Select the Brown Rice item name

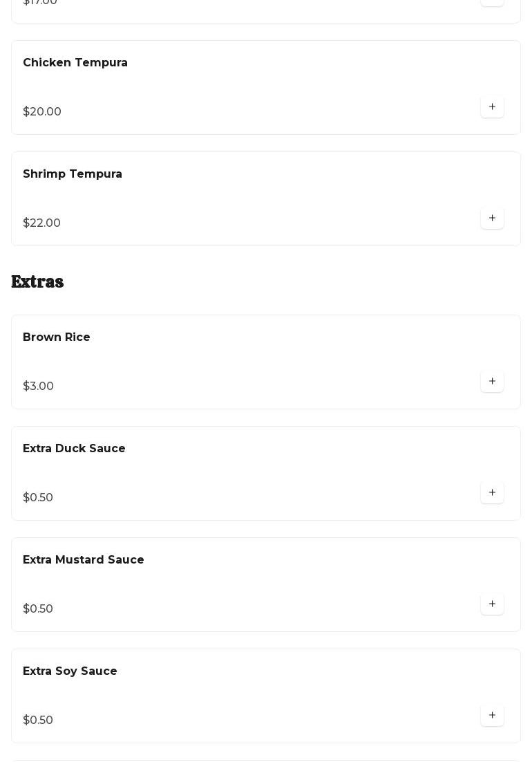(57, 337)
